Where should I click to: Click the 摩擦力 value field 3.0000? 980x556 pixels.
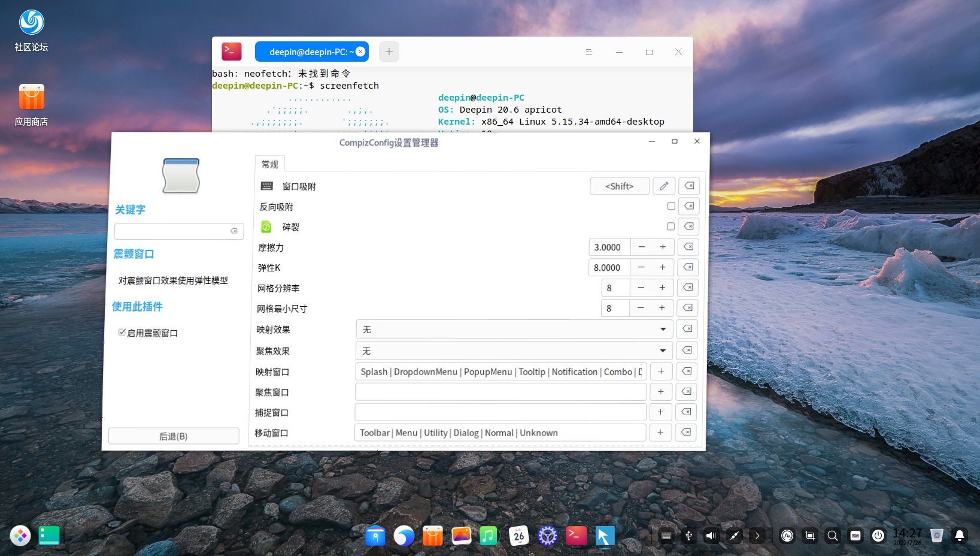pos(610,247)
